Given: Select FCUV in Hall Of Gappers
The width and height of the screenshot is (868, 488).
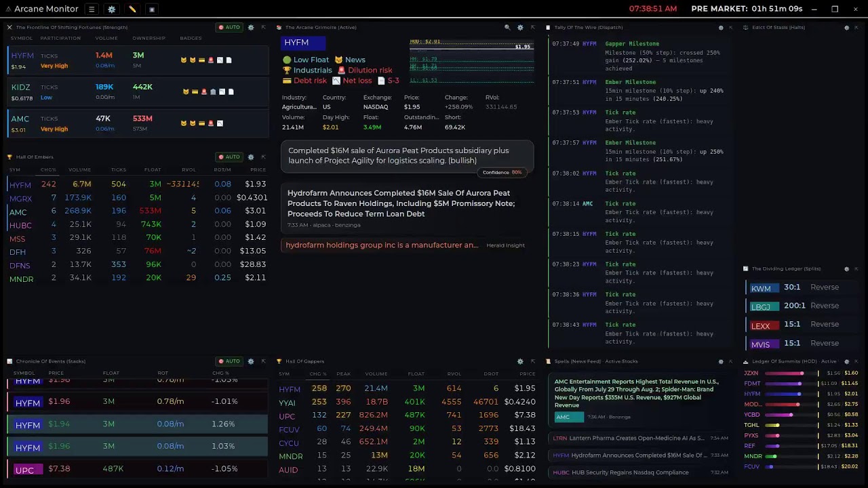Looking at the screenshot, I should coord(407,429).
